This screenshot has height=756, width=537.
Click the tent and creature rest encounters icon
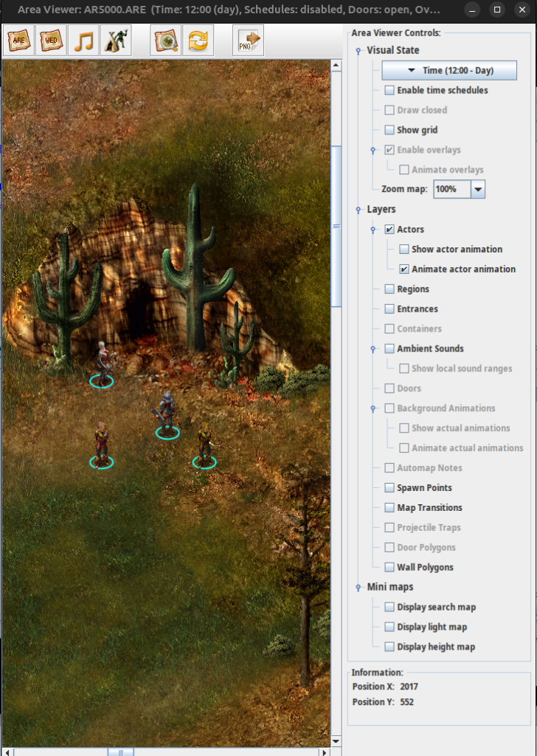tap(115, 41)
